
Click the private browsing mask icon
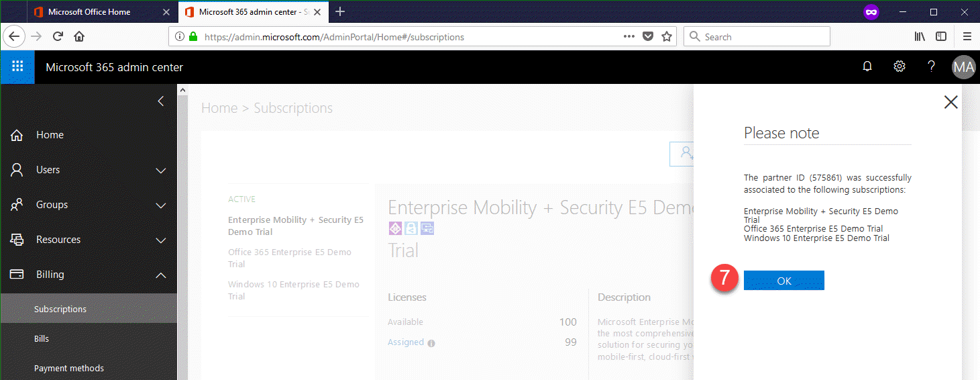[871, 12]
